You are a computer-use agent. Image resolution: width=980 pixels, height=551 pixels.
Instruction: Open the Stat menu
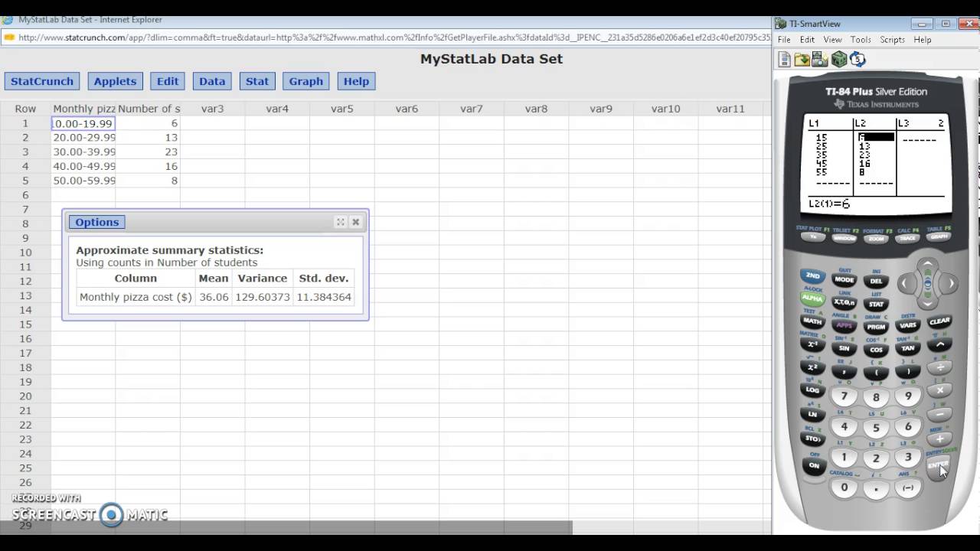coord(257,81)
